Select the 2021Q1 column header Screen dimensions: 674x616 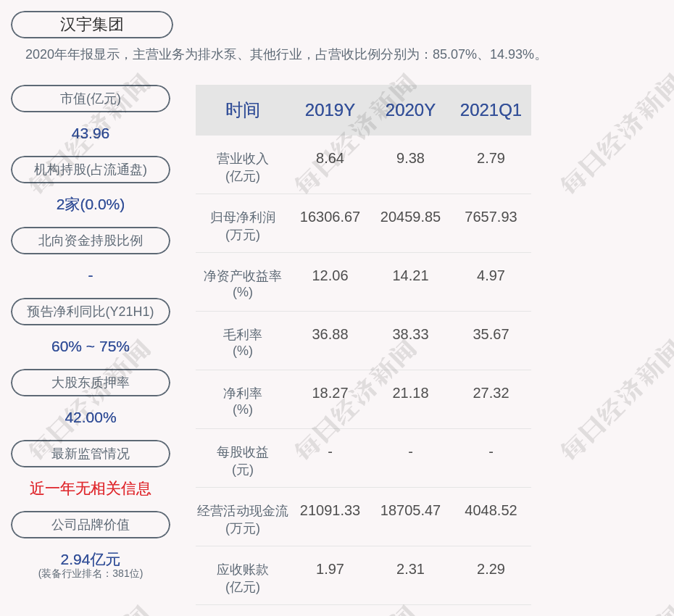(491, 110)
